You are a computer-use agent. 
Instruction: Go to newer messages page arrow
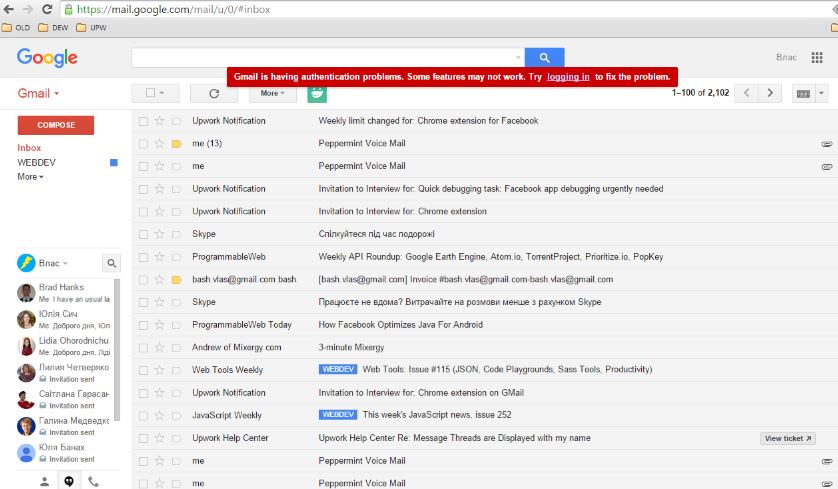747,93
